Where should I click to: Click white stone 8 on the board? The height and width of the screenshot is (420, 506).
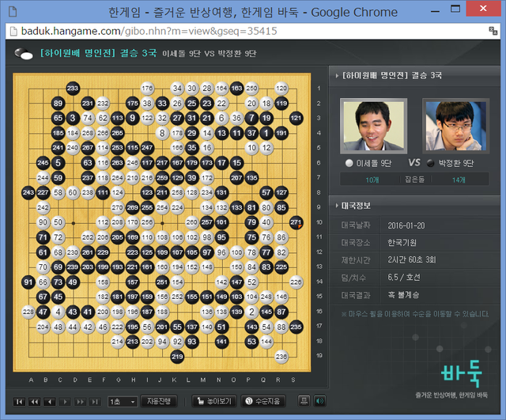[x=162, y=133]
